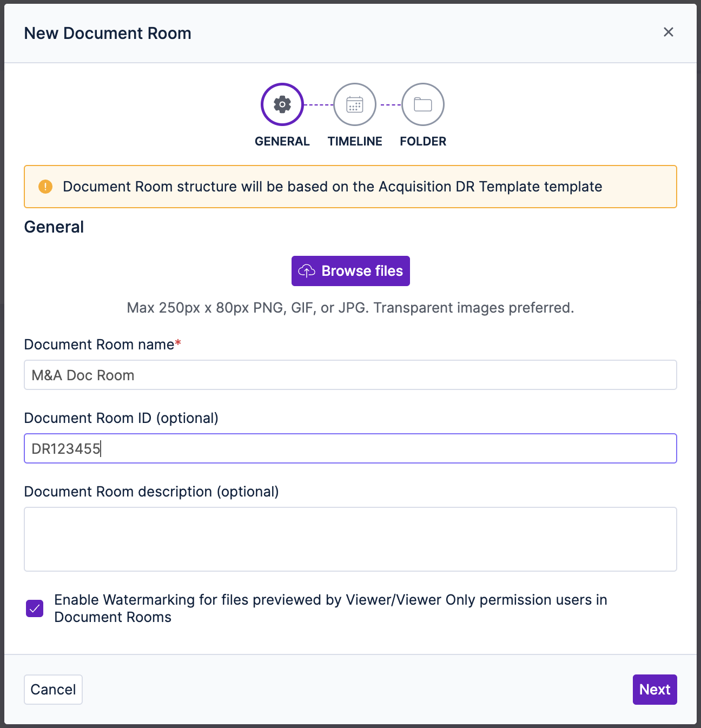Click the cloud upload icon on Browse files

click(x=307, y=270)
